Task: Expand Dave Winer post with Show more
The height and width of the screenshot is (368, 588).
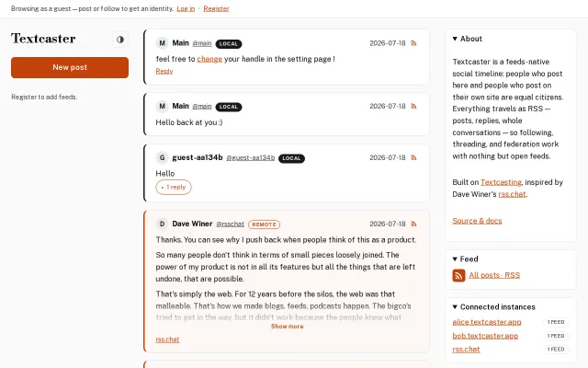Action: [288, 327]
